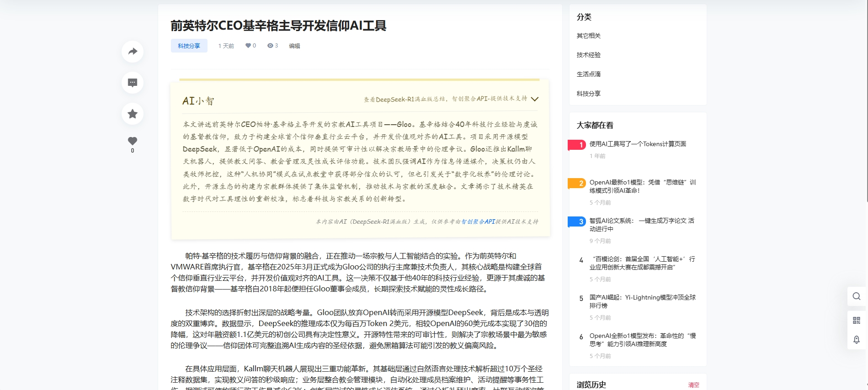Open comments via speech bubble icon

133,83
